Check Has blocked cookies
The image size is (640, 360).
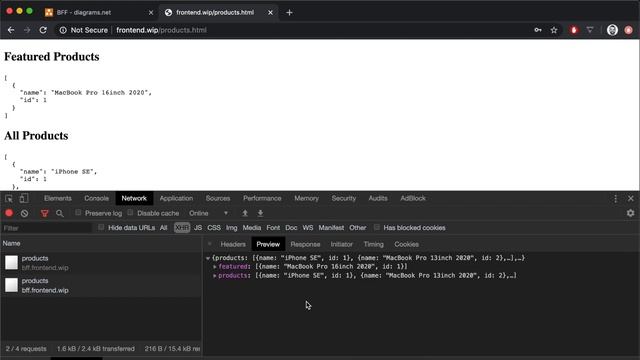377,227
